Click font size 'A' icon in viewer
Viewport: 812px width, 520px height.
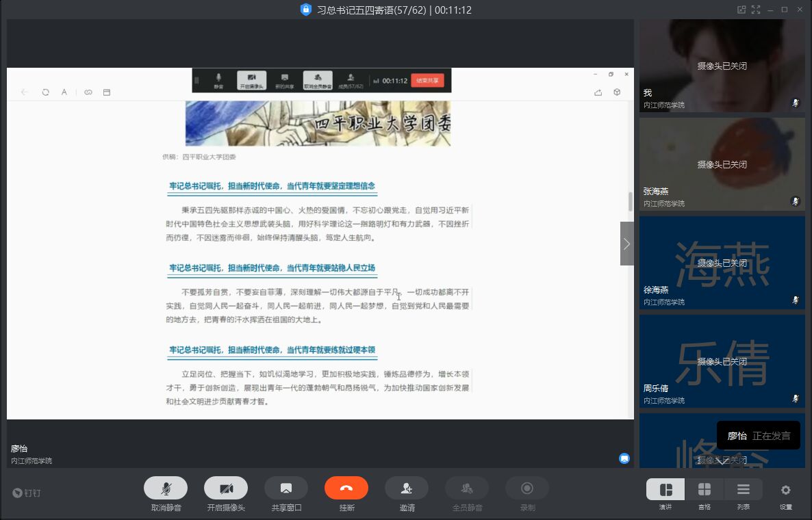click(x=64, y=92)
